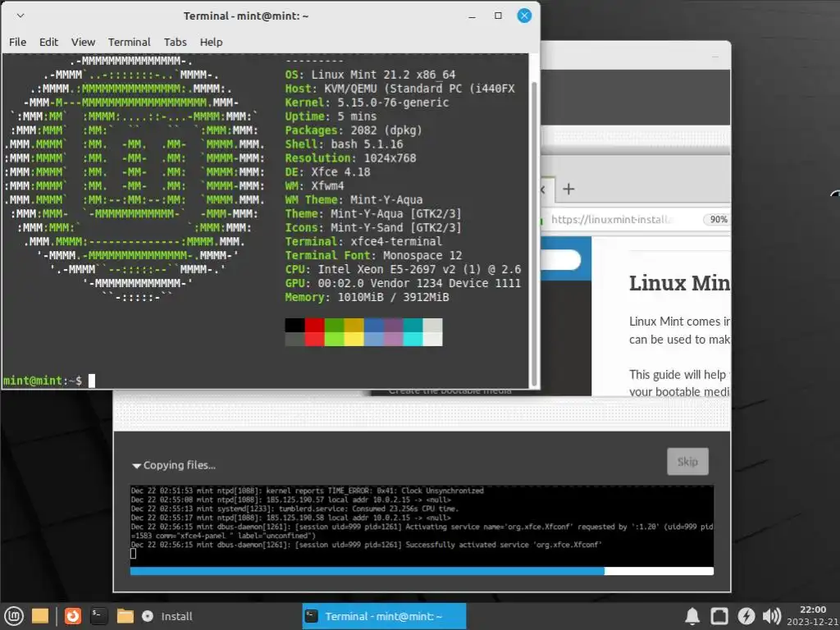Screen dimensions: 840x630
Task: Close the Terminal window
Action: pos(524,16)
